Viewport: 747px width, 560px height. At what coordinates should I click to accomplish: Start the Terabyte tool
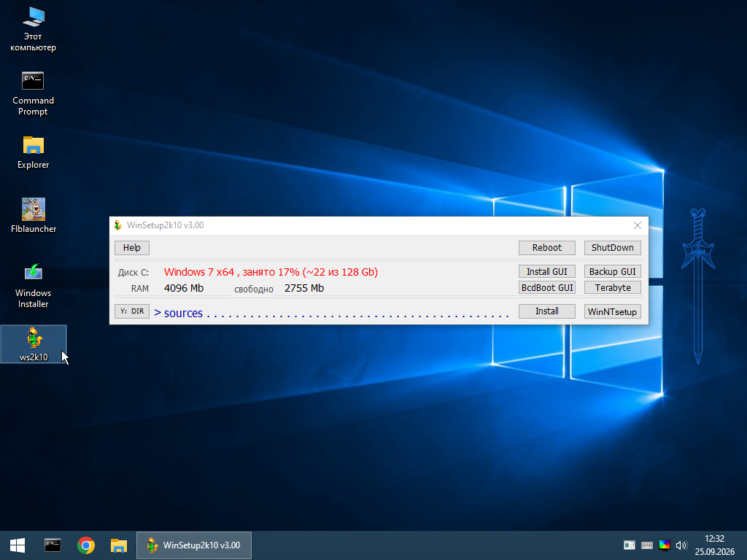[x=613, y=287]
